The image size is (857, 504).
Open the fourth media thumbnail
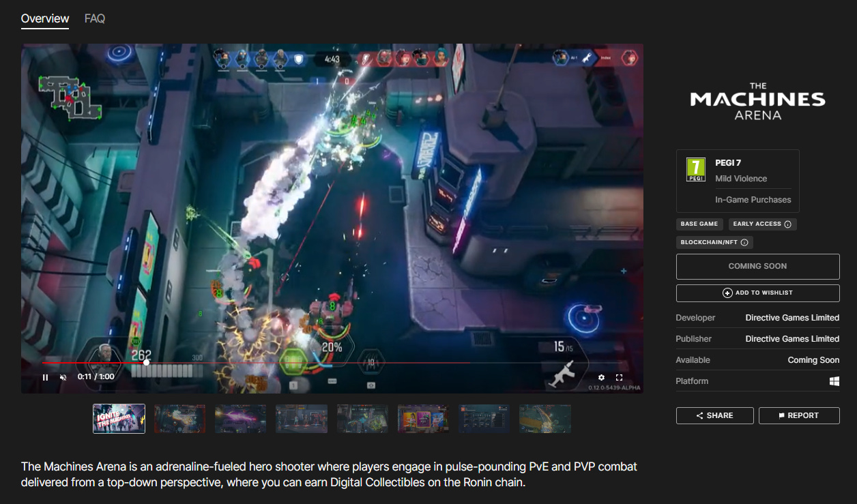click(302, 419)
